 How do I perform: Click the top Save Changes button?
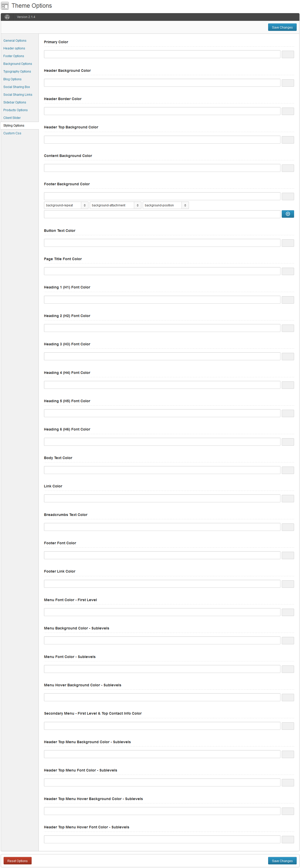[282, 27]
